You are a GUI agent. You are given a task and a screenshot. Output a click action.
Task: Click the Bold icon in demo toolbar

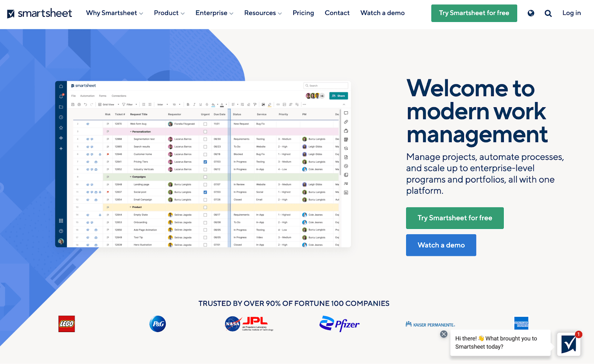point(188,105)
